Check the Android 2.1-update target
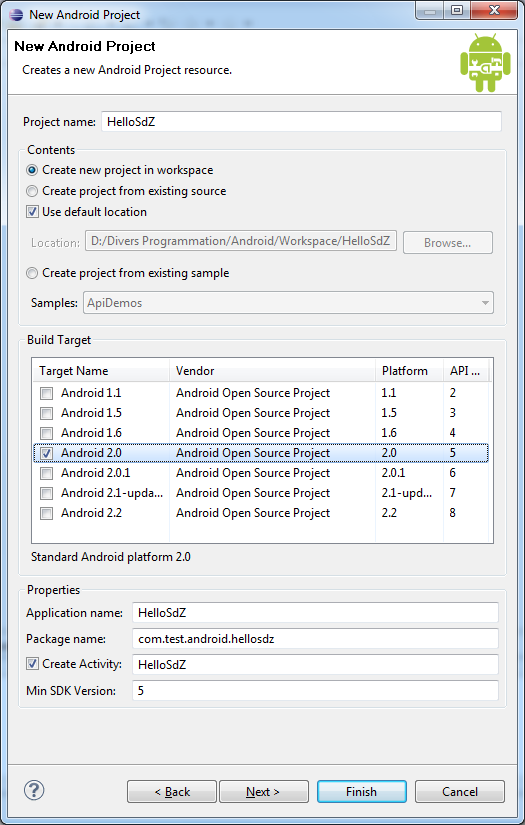Screen dimensions: 525x825 (x=47, y=493)
